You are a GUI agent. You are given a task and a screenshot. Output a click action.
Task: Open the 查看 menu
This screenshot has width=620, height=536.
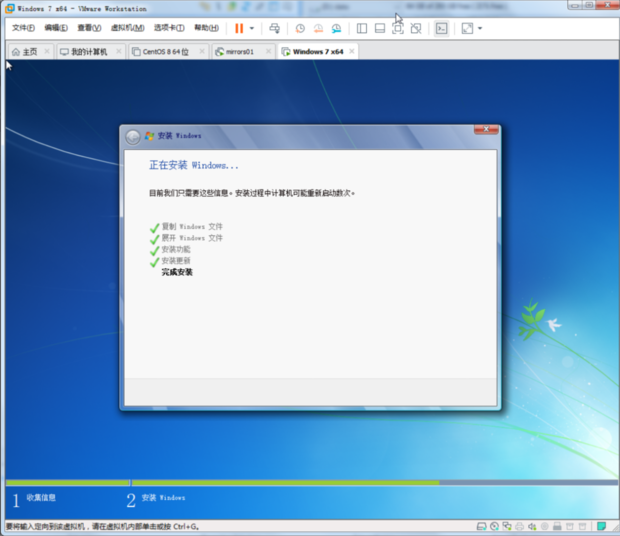pyautogui.click(x=89, y=28)
